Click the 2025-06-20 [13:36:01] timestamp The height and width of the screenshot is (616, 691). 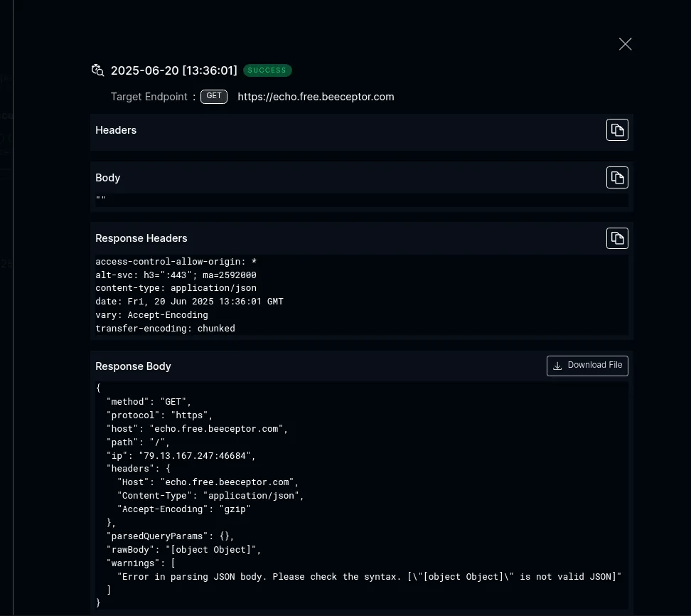(174, 70)
